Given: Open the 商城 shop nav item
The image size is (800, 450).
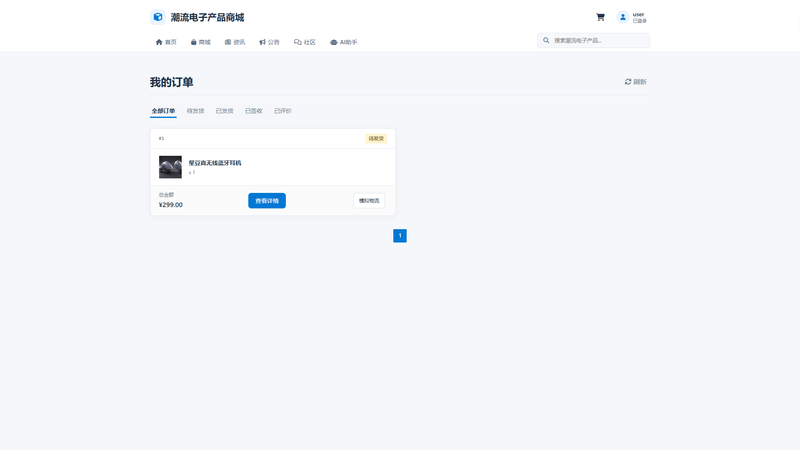Looking at the screenshot, I should [x=201, y=42].
